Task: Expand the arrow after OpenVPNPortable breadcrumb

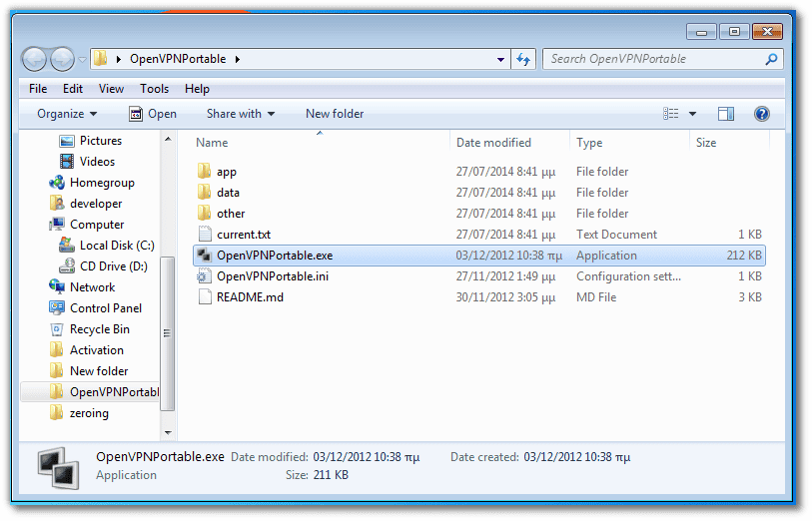Action: 238,60
